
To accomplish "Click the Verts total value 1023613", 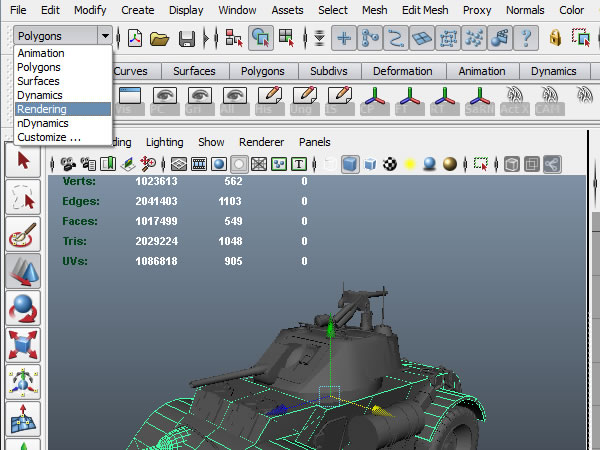I will (x=156, y=181).
